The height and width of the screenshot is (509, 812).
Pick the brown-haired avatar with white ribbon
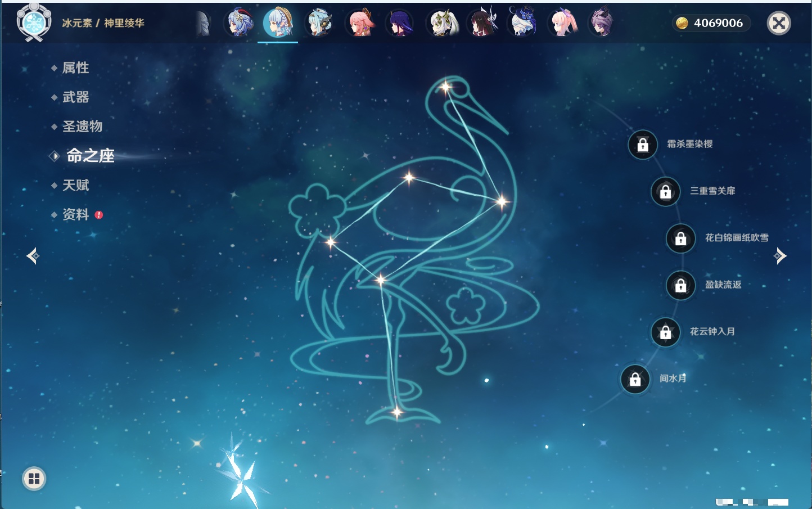(x=482, y=23)
